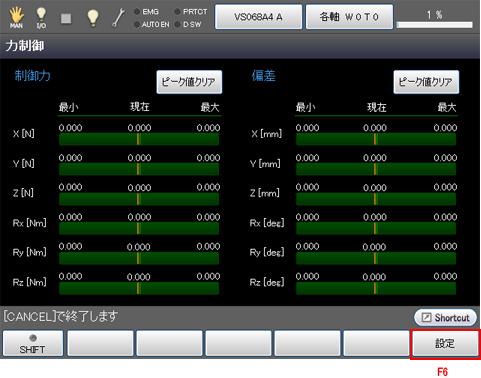Image resolution: width=481 pixels, height=378 pixels.
Task: Toggle the large yellow lightbulb icon
Action: 93,17
